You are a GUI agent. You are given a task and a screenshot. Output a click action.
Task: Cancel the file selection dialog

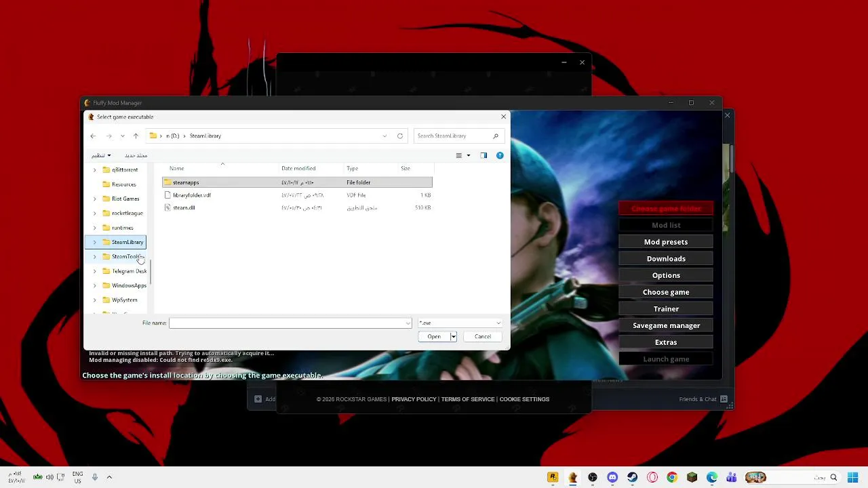[483, 337]
